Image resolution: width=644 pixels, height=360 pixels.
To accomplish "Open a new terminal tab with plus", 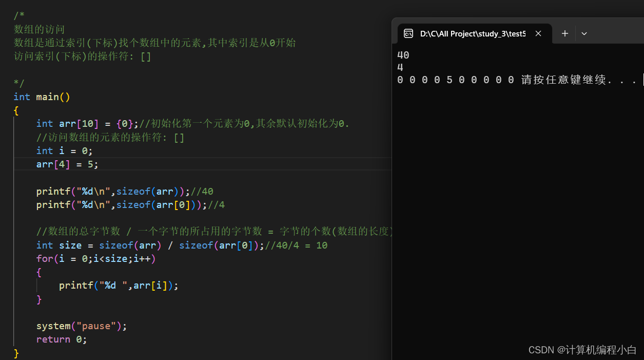I will (x=565, y=33).
